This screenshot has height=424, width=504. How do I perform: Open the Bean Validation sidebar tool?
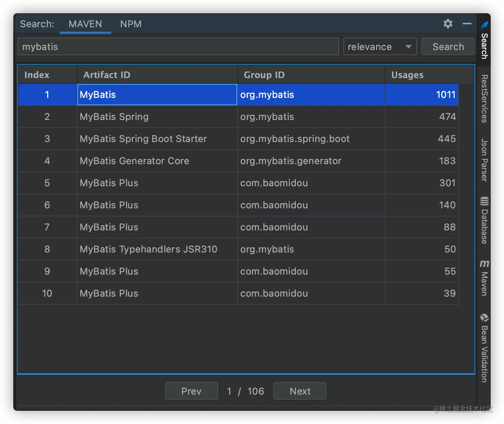(x=484, y=348)
